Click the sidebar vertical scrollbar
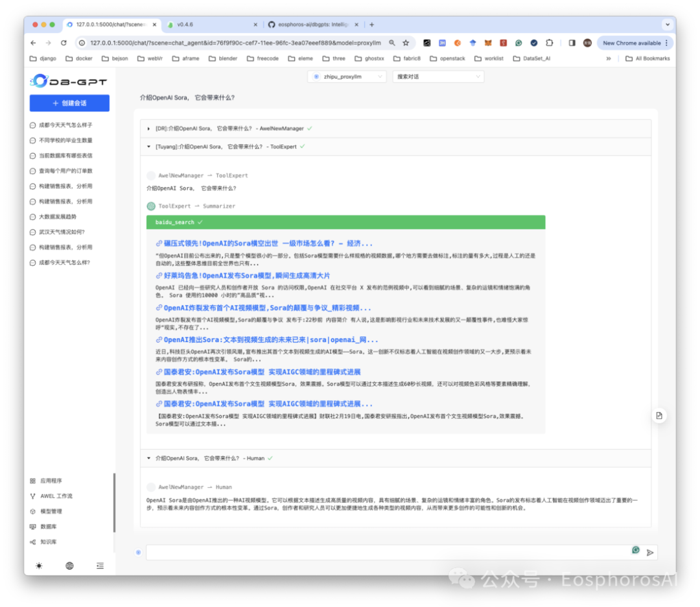 tap(114, 503)
